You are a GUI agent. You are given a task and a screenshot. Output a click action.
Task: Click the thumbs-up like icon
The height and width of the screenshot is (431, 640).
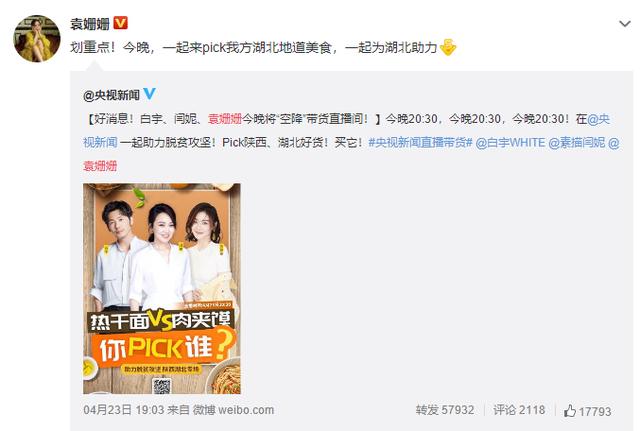tap(570, 411)
